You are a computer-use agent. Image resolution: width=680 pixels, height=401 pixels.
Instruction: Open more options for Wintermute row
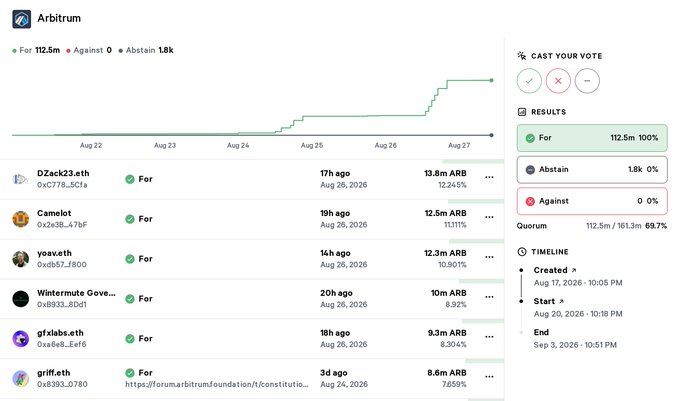point(489,297)
